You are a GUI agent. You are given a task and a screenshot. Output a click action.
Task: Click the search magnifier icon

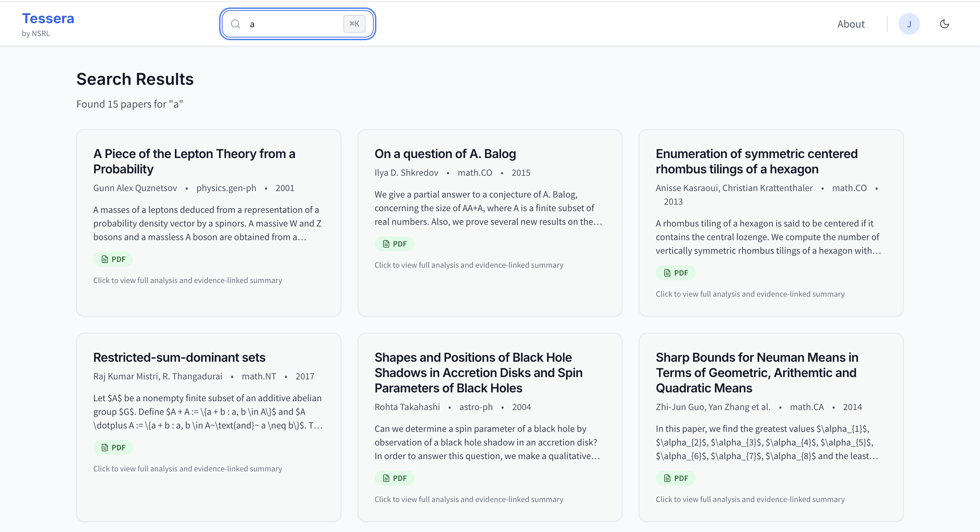tap(235, 24)
